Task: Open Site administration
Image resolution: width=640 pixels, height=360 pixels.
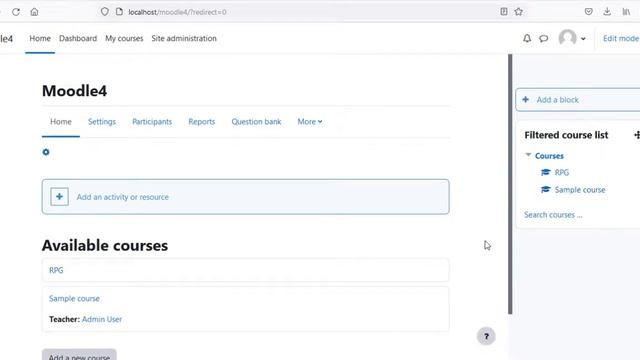Action: click(184, 38)
